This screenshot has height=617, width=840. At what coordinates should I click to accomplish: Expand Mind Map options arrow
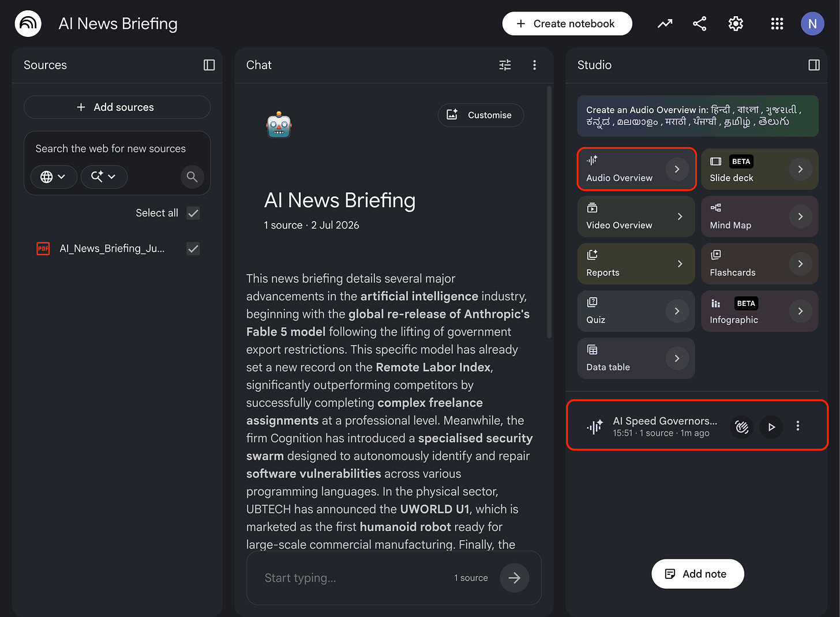[x=800, y=216]
